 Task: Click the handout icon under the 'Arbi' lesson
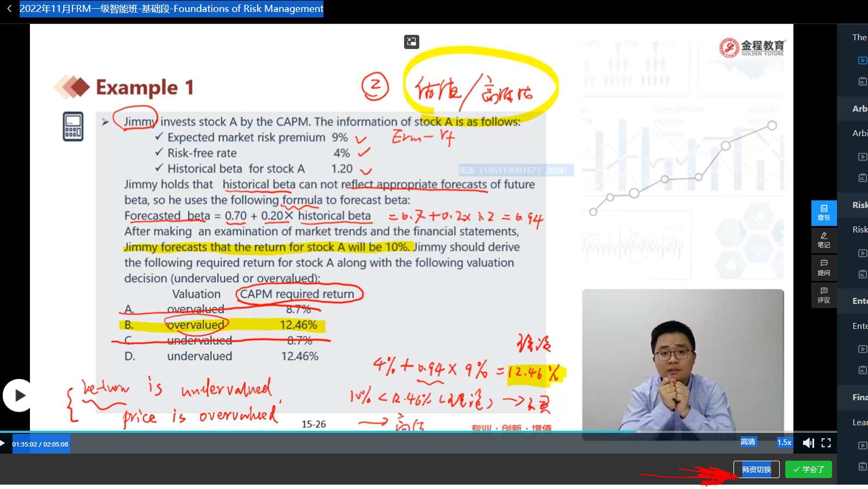point(863,178)
